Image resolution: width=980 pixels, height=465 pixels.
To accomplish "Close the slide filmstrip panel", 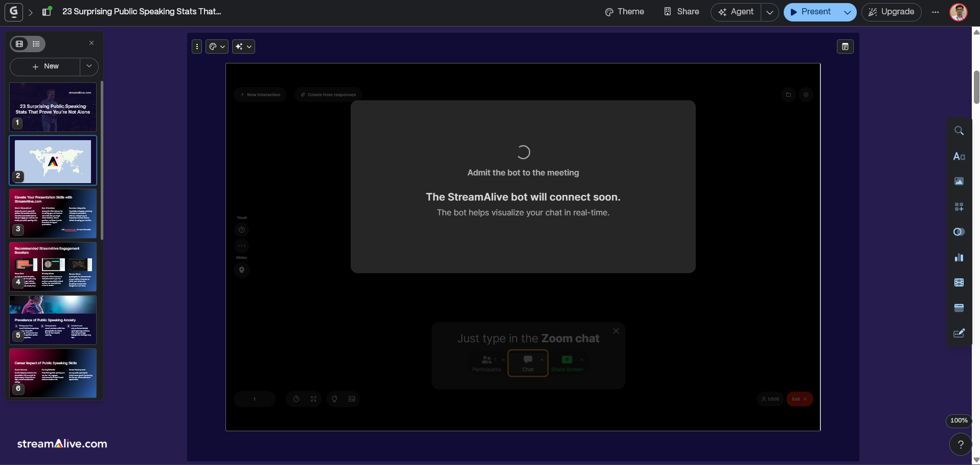I will [92, 43].
